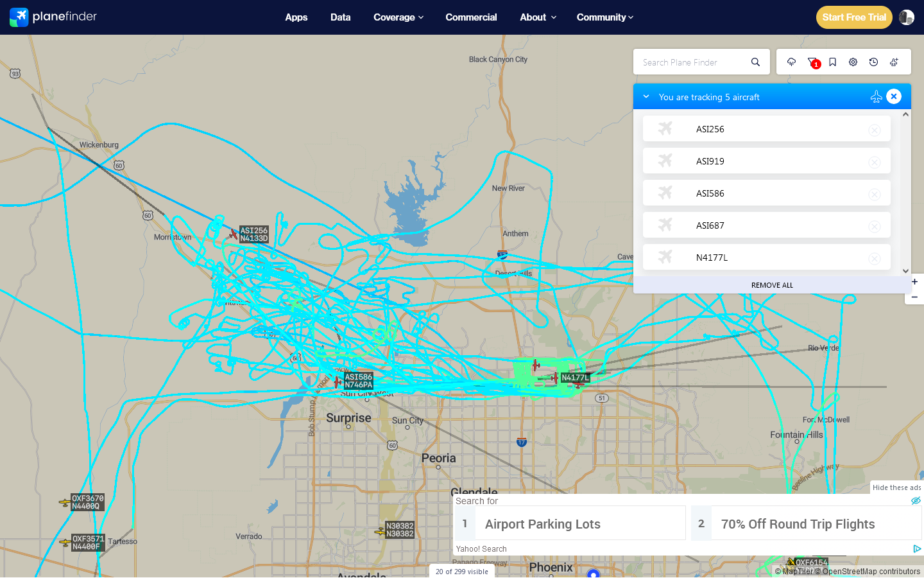The height and width of the screenshot is (578, 924).
Task: Open the Airport Parking Lots ad
Action: coord(570,523)
